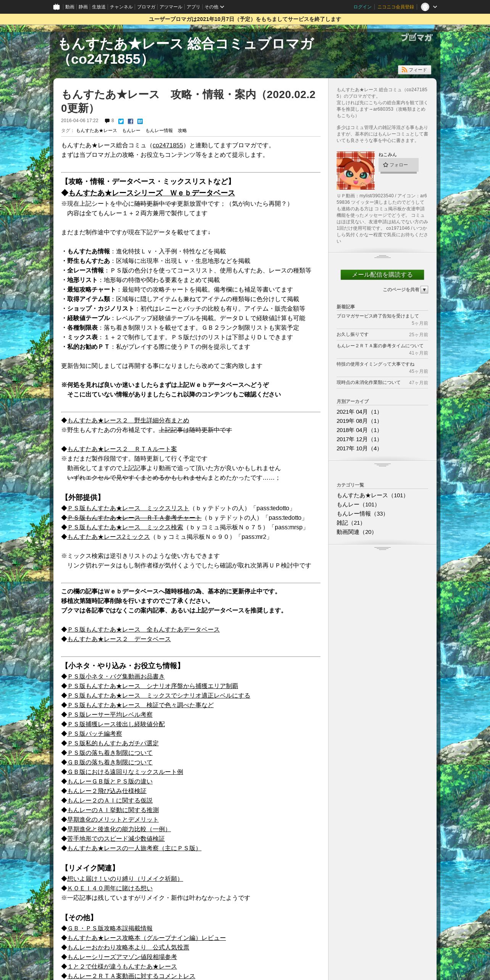This screenshot has width=490, height=980.
Task: Open 動画 in the top navigation
Action: [69, 7]
